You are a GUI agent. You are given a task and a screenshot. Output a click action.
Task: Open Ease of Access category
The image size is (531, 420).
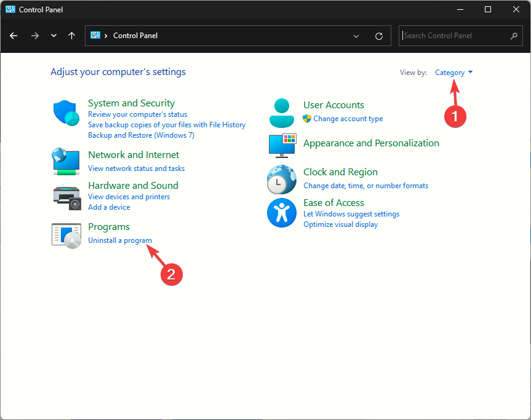pos(333,203)
